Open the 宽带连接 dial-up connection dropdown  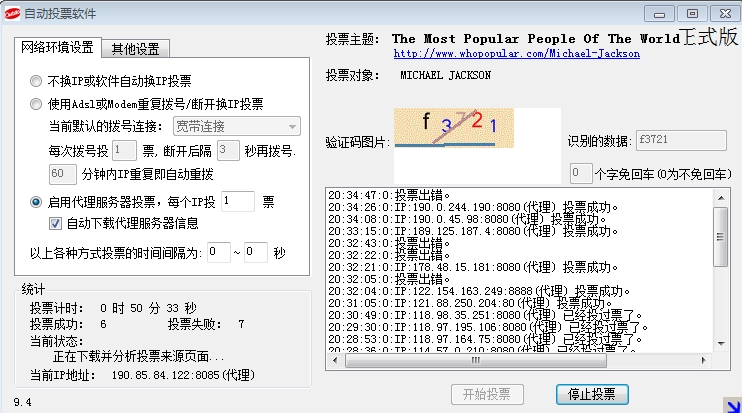click(237, 126)
